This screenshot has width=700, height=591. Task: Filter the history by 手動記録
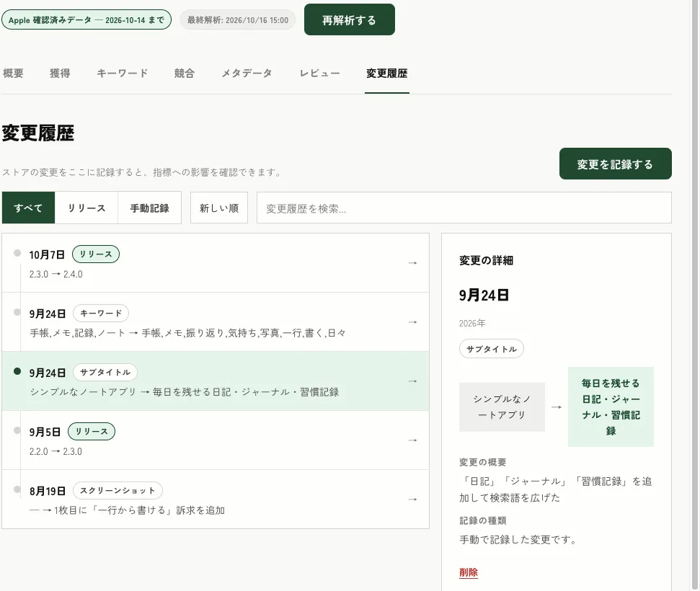pos(149,208)
